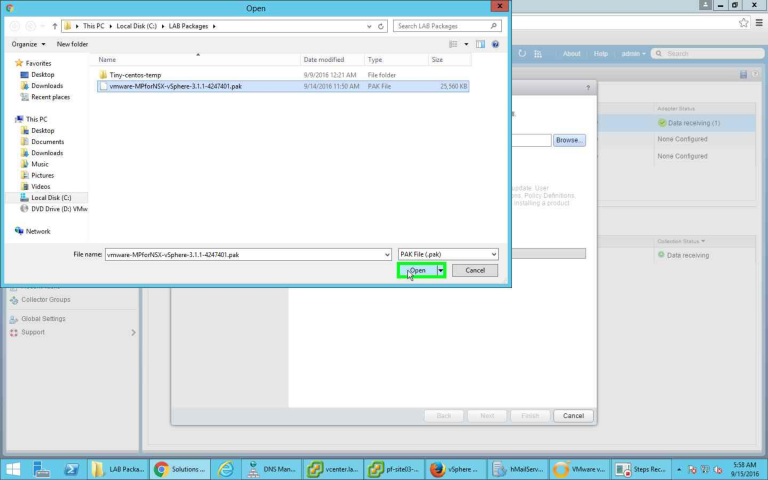Open the split arrow beside Open button
Image resolution: width=768 pixels, height=480 pixels.
[440, 270]
